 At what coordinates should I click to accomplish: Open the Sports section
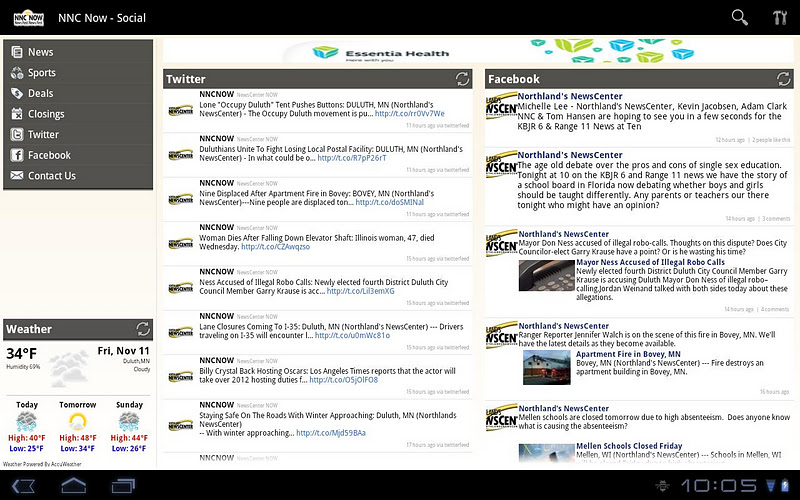(x=78, y=72)
